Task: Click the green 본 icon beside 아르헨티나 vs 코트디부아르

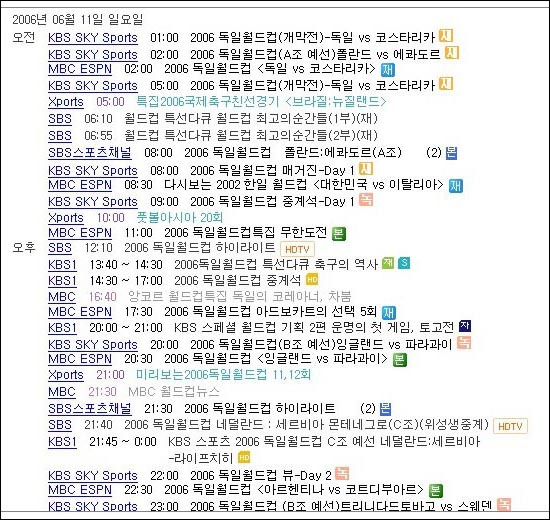Action: (436, 491)
